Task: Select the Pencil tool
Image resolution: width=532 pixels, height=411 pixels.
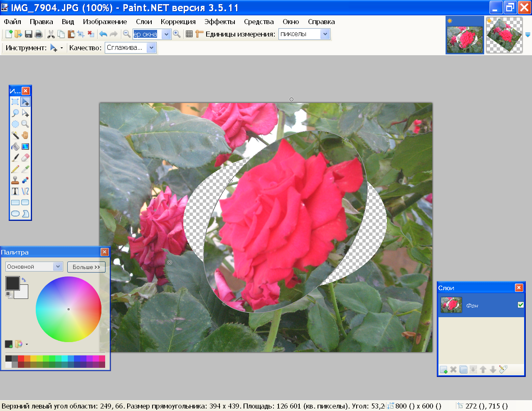Action: point(15,169)
